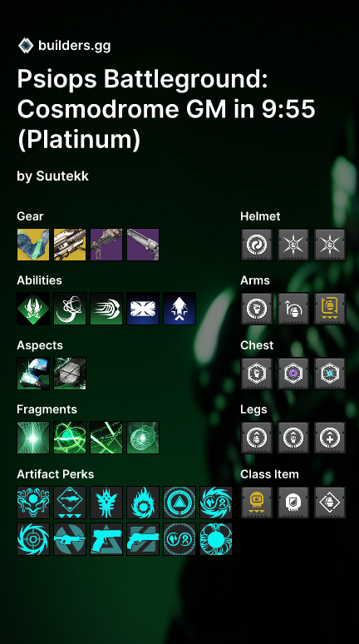Screen dimensions: 359x644
Task: Click the gold grenade mod under Arms
Action: click(x=330, y=309)
